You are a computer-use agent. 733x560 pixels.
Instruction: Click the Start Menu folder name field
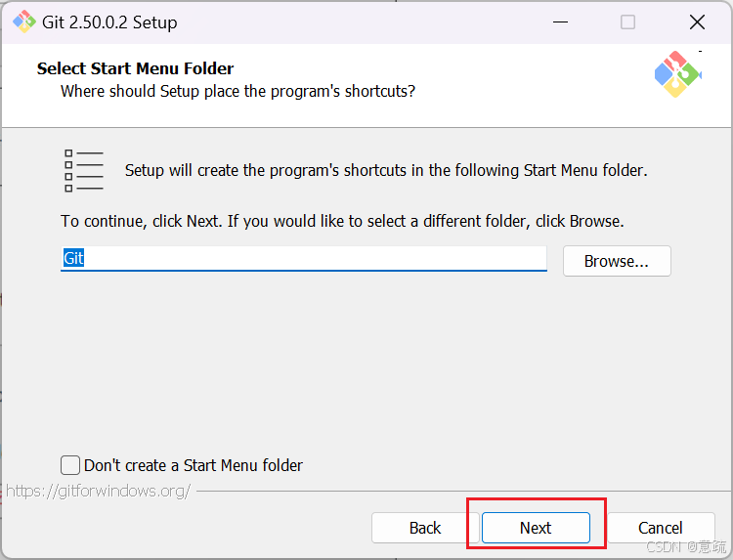[303, 258]
